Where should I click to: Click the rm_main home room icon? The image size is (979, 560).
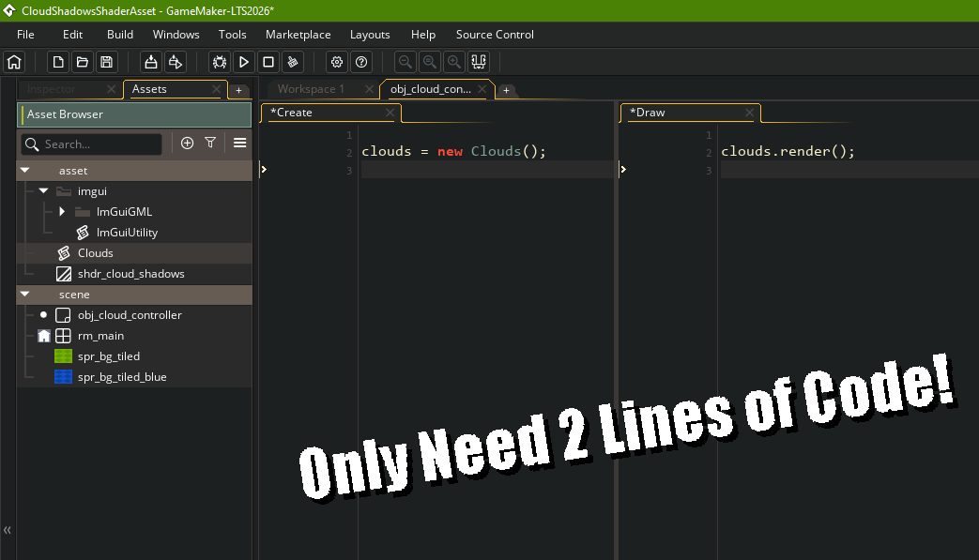[x=44, y=336]
